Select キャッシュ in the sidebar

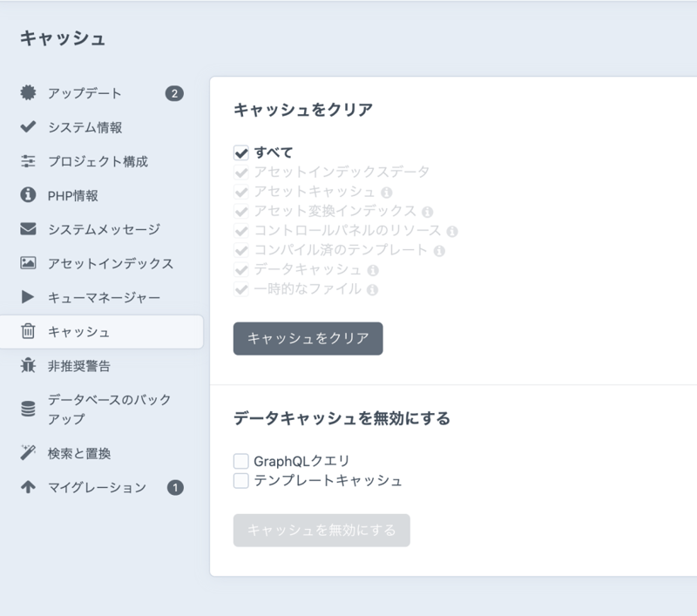click(78, 332)
